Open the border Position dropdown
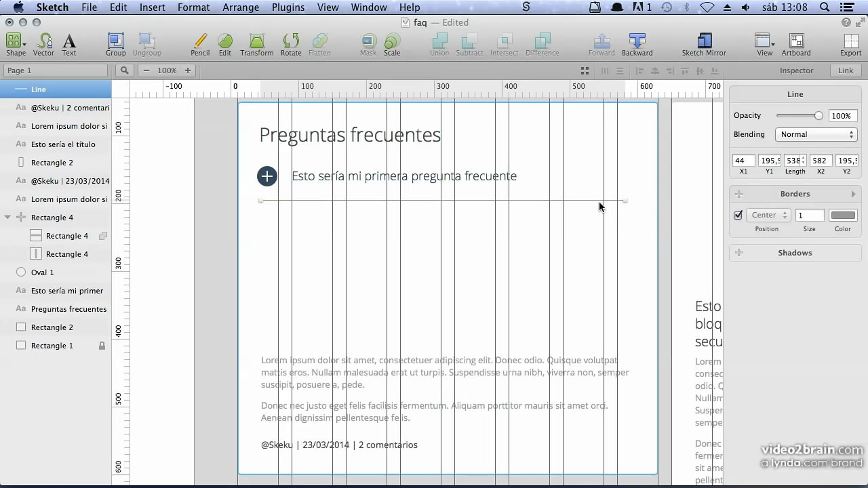Viewport: 868px width, 488px height. (x=768, y=216)
